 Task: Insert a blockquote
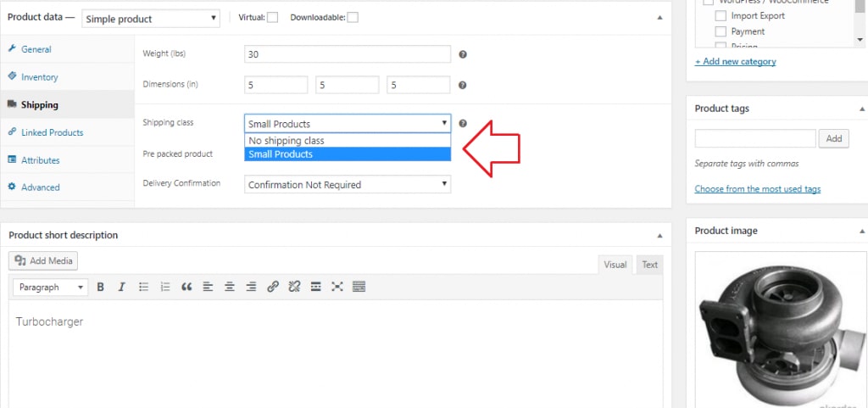coord(186,287)
